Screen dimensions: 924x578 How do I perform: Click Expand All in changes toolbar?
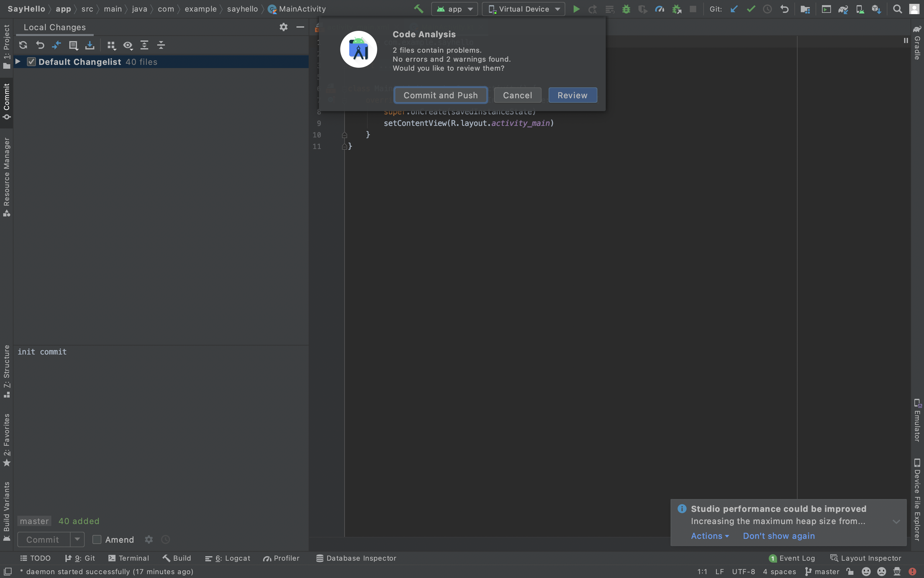click(144, 45)
